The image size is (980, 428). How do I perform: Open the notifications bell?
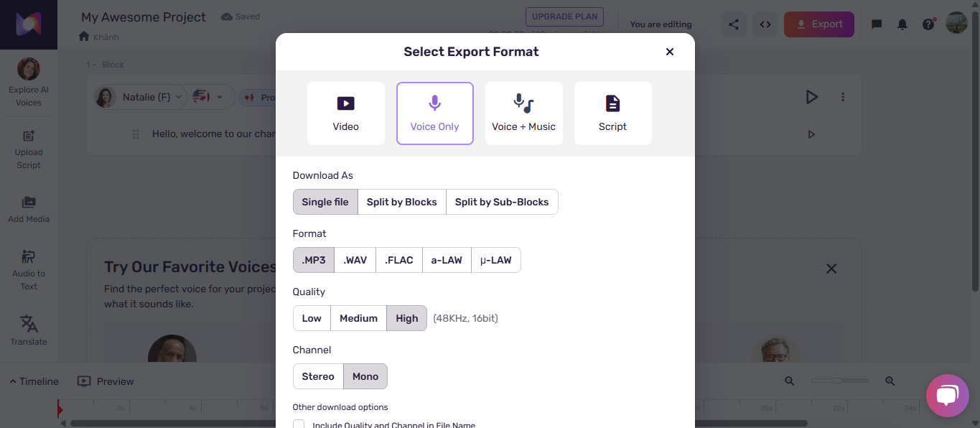[x=902, y=24]
